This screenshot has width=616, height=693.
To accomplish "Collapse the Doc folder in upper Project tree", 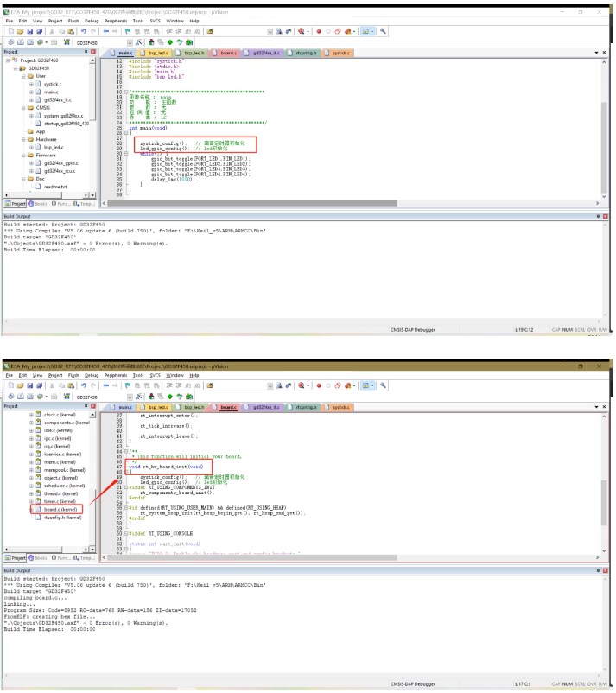I will click(x=23, y=179).
